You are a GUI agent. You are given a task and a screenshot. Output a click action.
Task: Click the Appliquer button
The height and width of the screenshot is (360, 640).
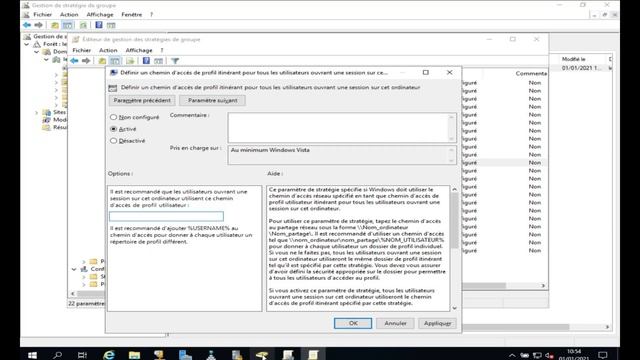click(437, 323)
